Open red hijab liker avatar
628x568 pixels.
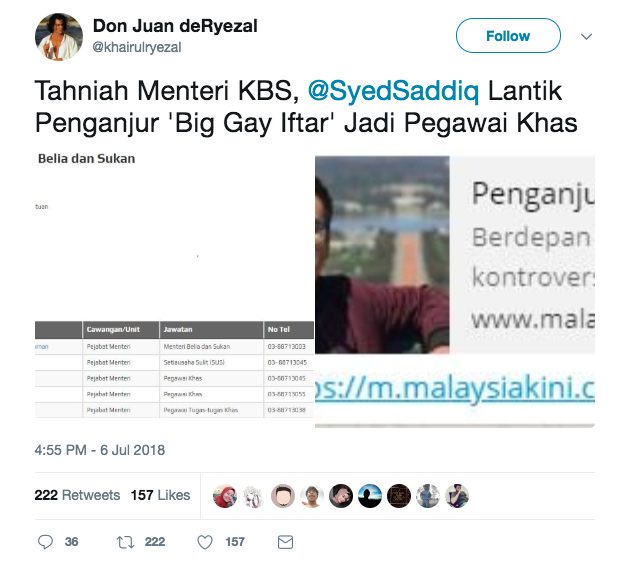225,495
